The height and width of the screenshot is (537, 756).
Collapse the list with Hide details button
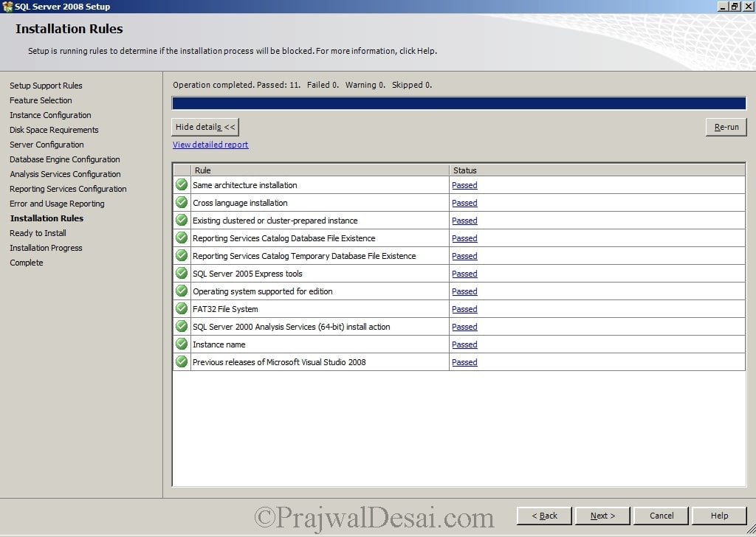[x=205, y=127]
